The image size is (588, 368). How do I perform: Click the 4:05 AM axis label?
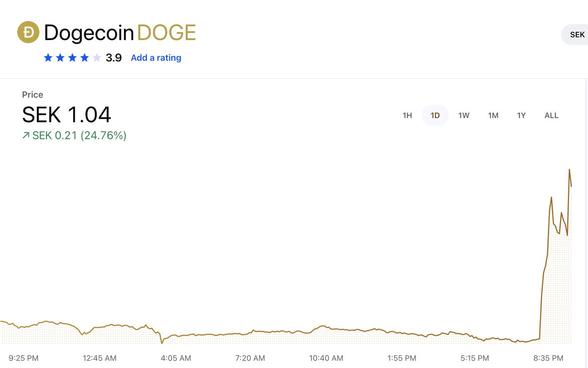tap(176, 358)
